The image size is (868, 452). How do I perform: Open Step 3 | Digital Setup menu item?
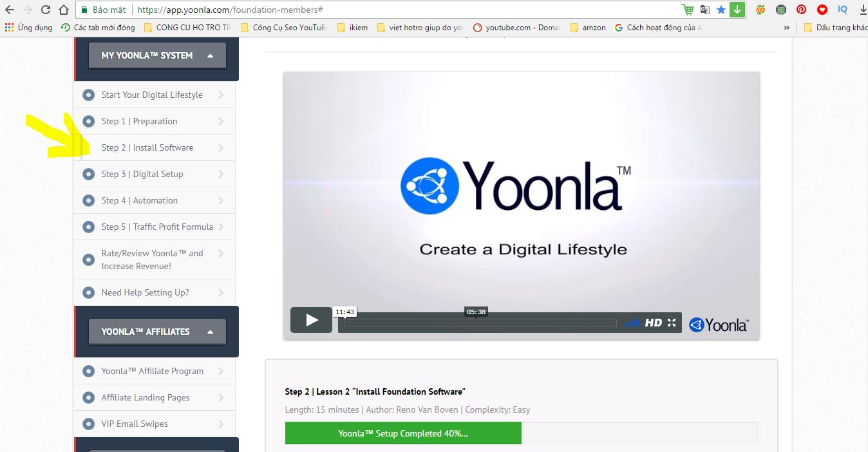[155, 174]
